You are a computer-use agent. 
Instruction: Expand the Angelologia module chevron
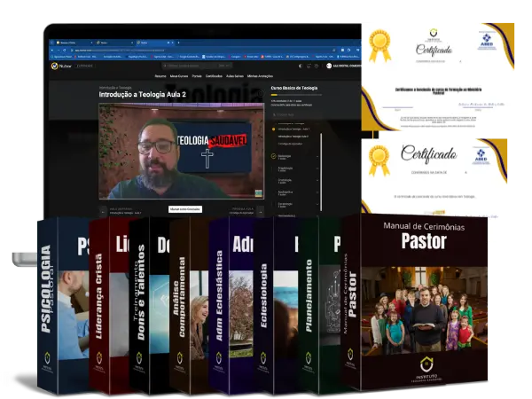(317, 168)
